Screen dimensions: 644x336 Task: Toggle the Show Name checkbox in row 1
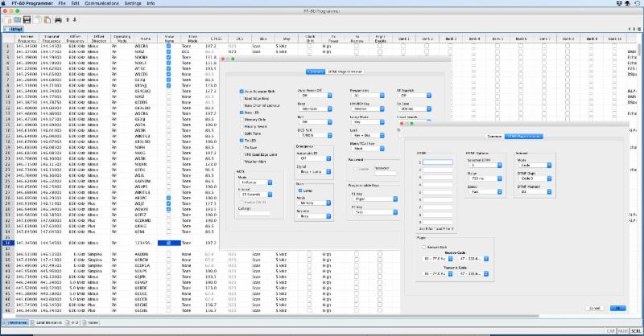[168, 47]
